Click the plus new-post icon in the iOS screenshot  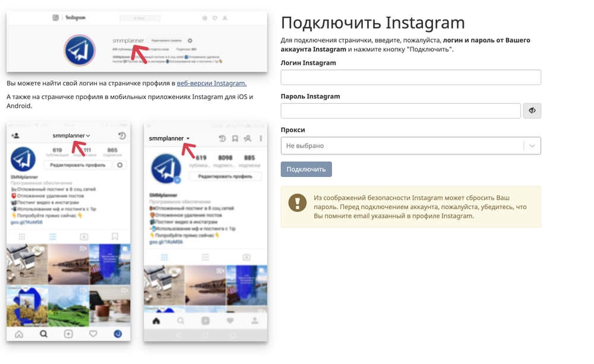point(68,334)
